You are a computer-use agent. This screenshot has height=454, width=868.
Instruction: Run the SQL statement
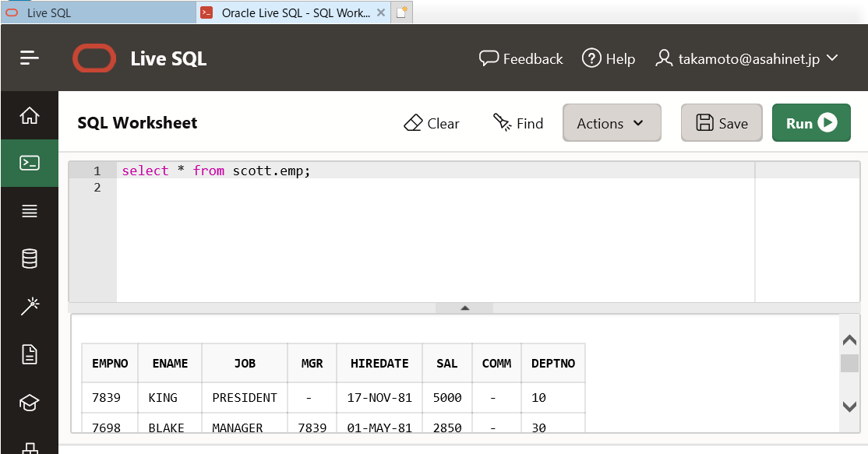(x=811, y=123)
